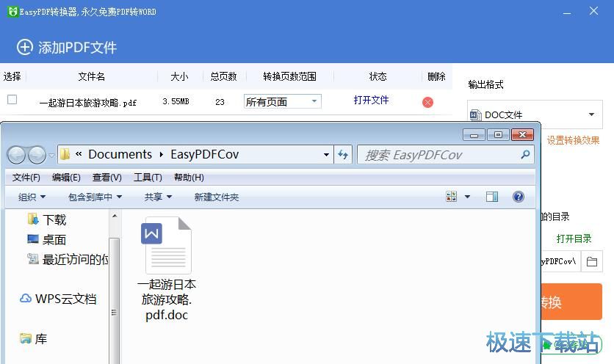
Task: Click the 状态 column header
Action: (x=378, y=76)
